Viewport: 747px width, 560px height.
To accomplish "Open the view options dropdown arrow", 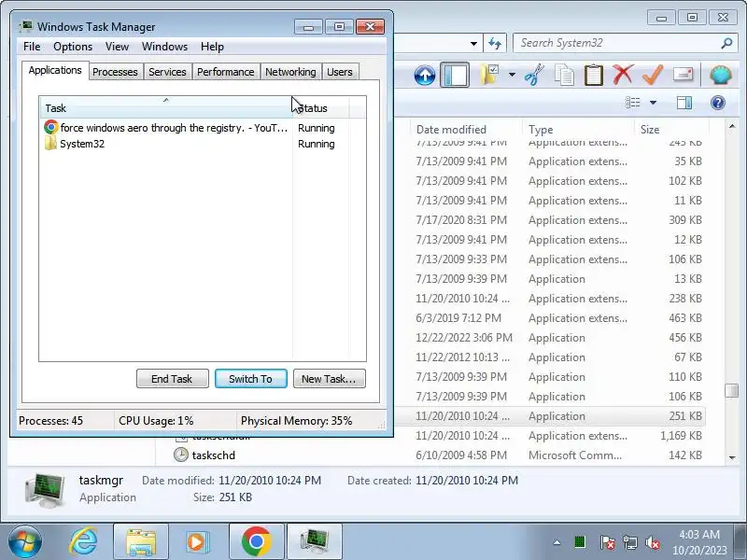I will tap(653, 103).
